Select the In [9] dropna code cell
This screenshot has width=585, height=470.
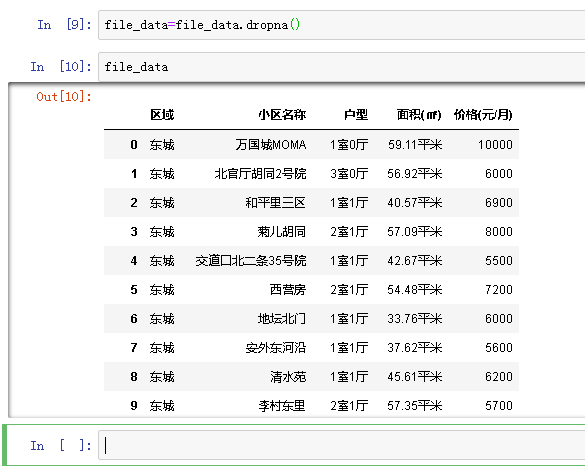pyautogui.click(x=341, y=25)
